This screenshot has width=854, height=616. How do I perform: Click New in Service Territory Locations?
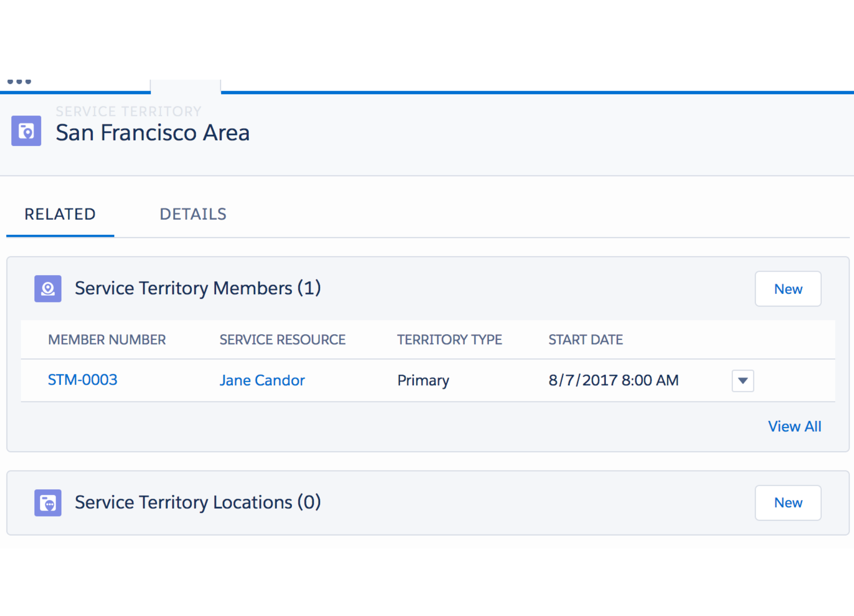tap(788, 503)
